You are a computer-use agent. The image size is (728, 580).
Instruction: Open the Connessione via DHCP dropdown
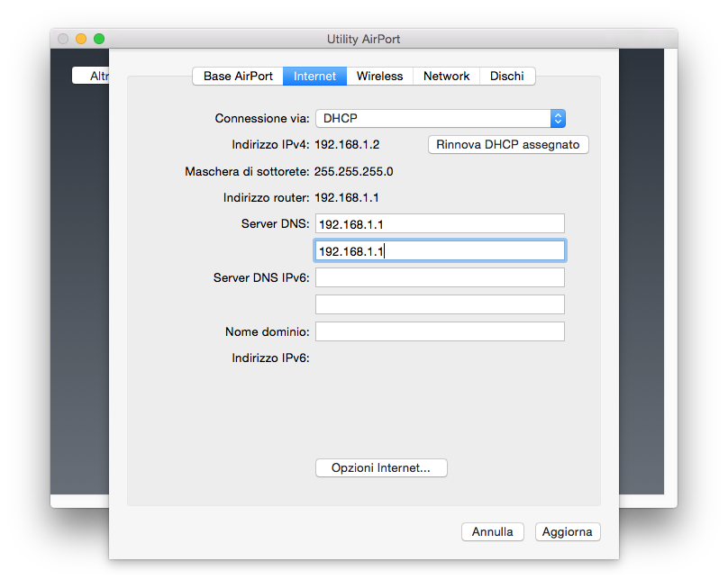point(441,118)
